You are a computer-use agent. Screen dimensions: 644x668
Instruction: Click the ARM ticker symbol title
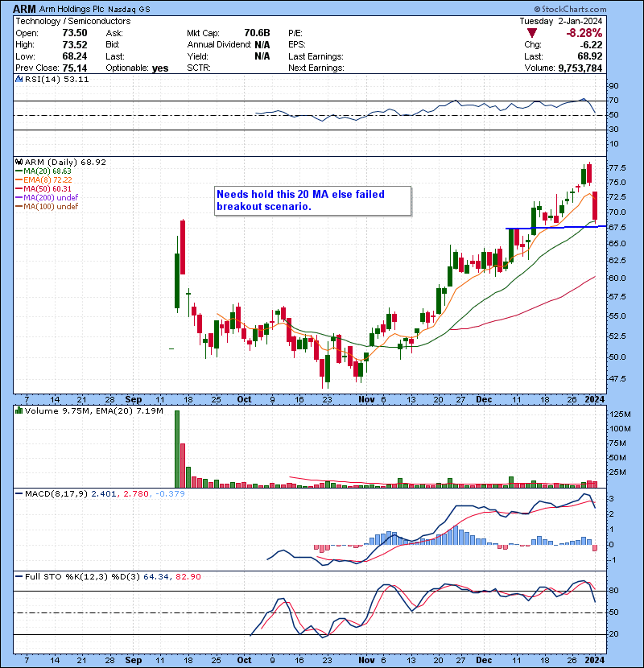point(24,9)
